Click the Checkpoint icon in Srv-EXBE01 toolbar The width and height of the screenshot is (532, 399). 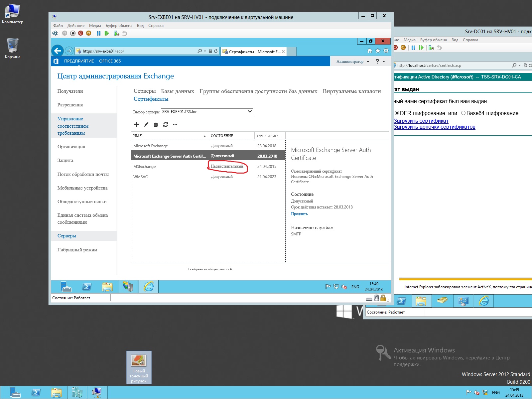click(x=116, y=33)
